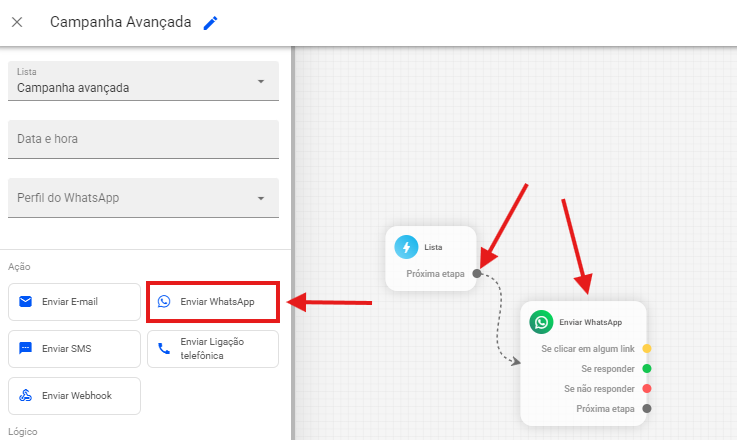Click the phone icon in Enviar Ligação telefônica
The height and width of the screenshot is (440, 737).
pyautogui.click(x=164, y=348)
